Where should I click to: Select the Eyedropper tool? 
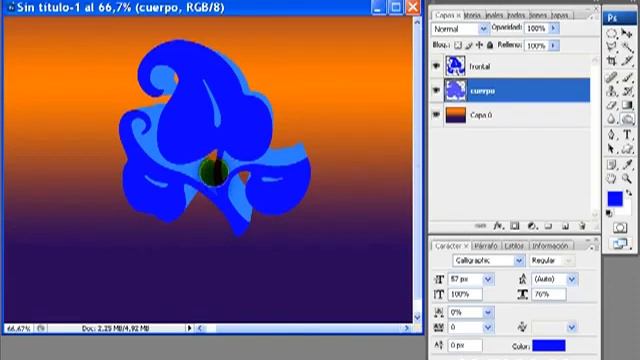tap(627, 164)
